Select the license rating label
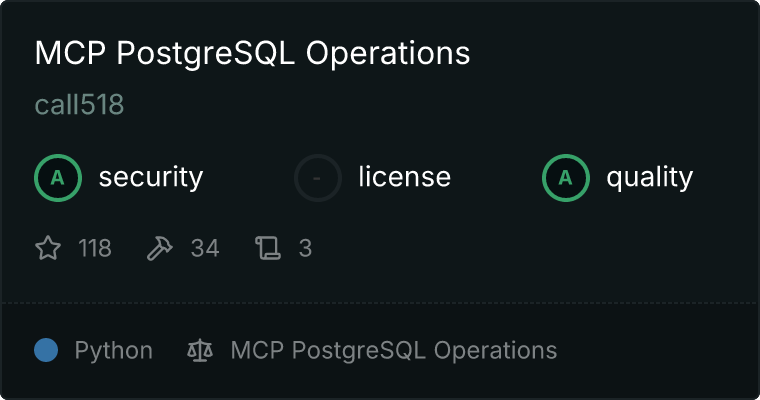Viewport: 760px width, 400px height. tap(404, 178)
